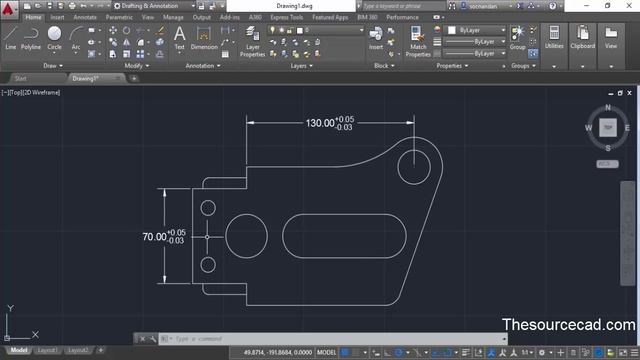Open the Insert ribbon tab
This screenshot has width=640, height=360.
57,18
